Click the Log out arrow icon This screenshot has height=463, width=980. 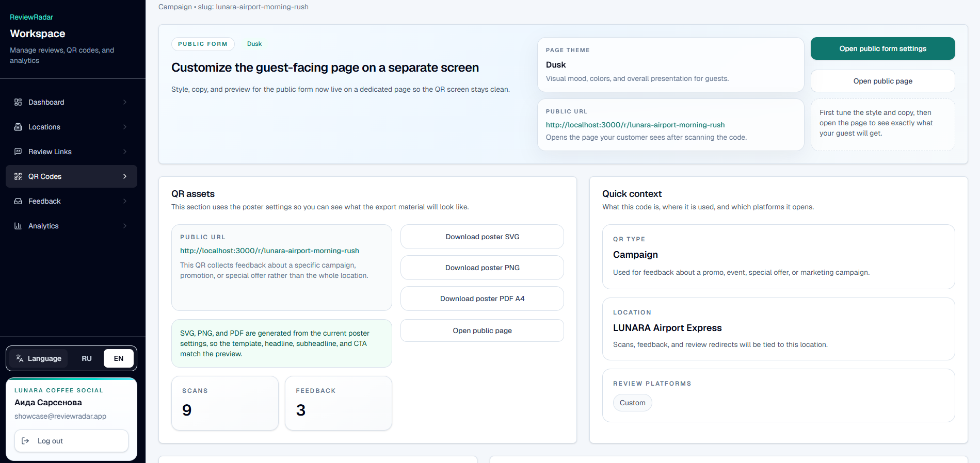click(25, 441)
